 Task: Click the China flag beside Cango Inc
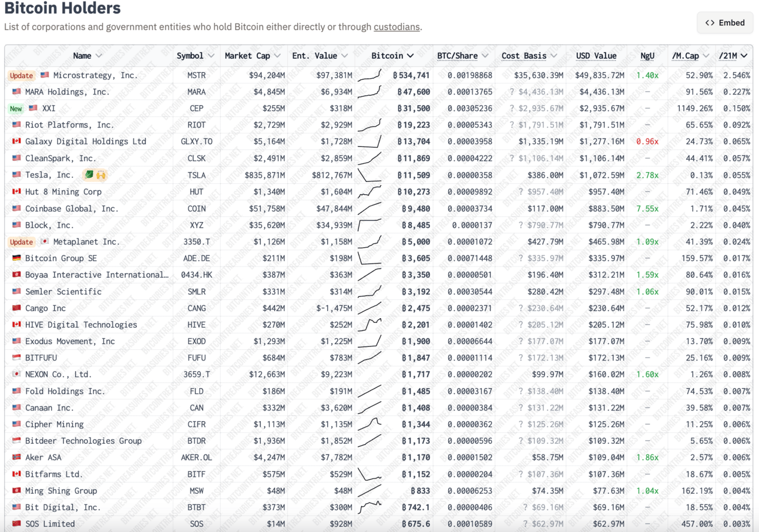[x=16, y=308]
